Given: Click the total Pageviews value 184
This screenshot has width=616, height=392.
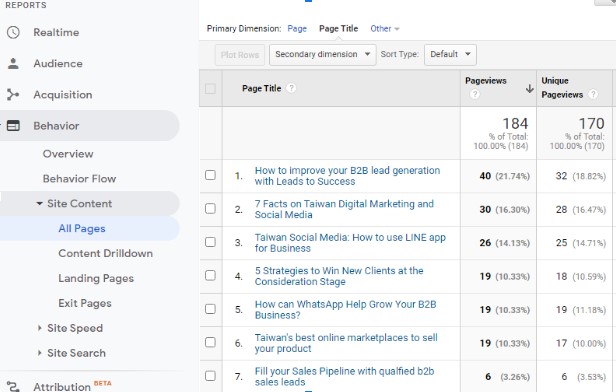Looking at the screenshot, I should [x=515, y=124].
